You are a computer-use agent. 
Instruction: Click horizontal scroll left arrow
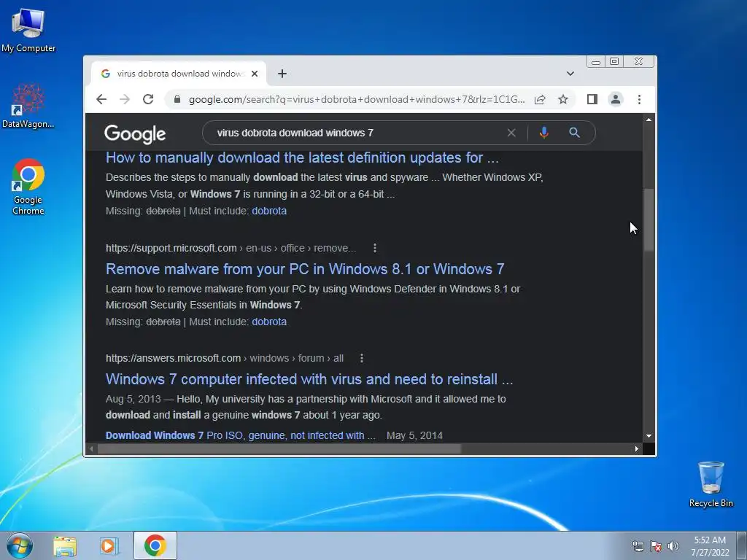tap(91, 448)
